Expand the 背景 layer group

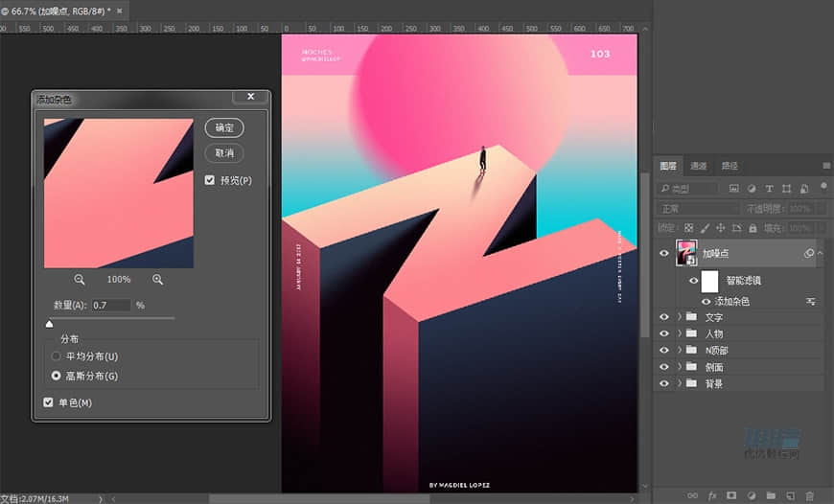679,383
